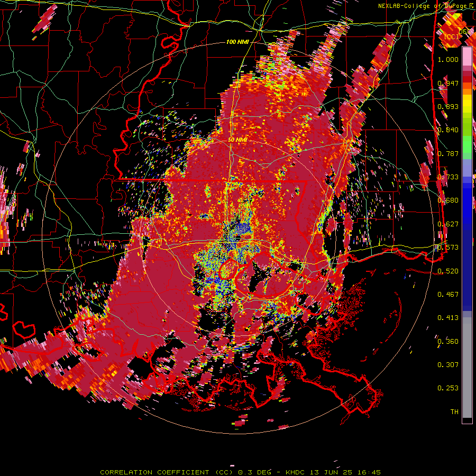This screenshot has width=476, height=476.
Task: Click the 0.840 scale label
Action: point(448,130)
